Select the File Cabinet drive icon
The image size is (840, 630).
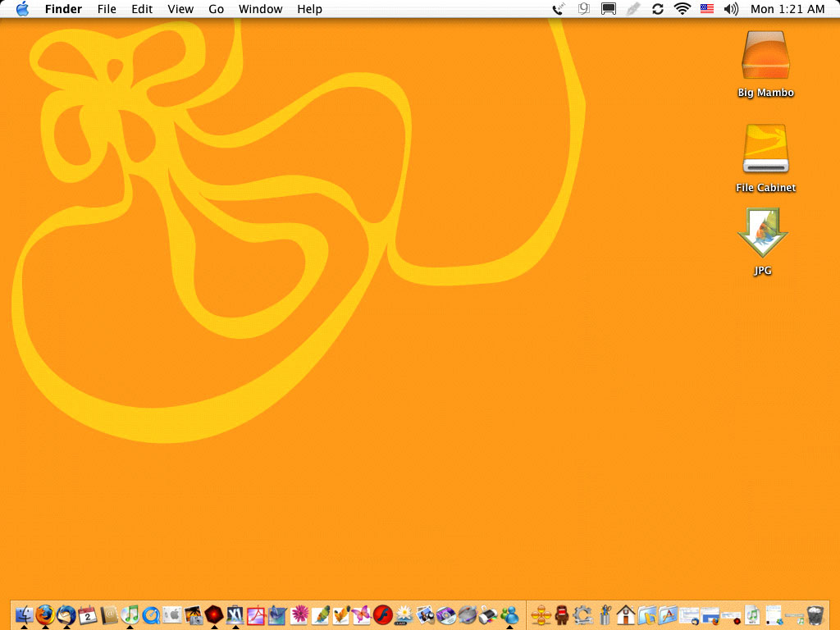coord(765,149)
